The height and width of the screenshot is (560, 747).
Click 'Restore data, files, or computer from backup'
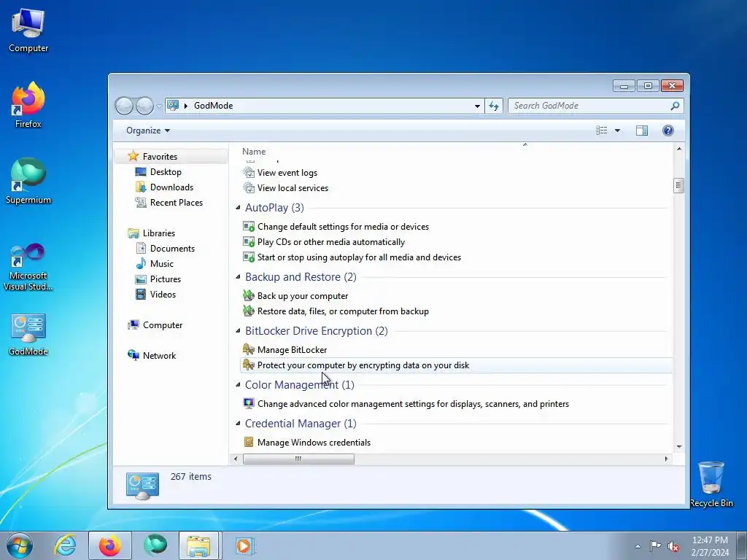tap(343, 311)
